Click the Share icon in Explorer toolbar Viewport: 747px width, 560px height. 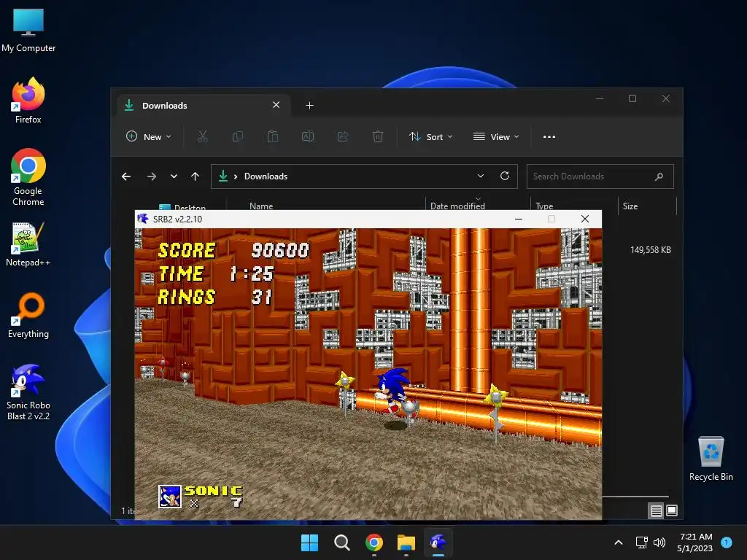tap(343, 136)
